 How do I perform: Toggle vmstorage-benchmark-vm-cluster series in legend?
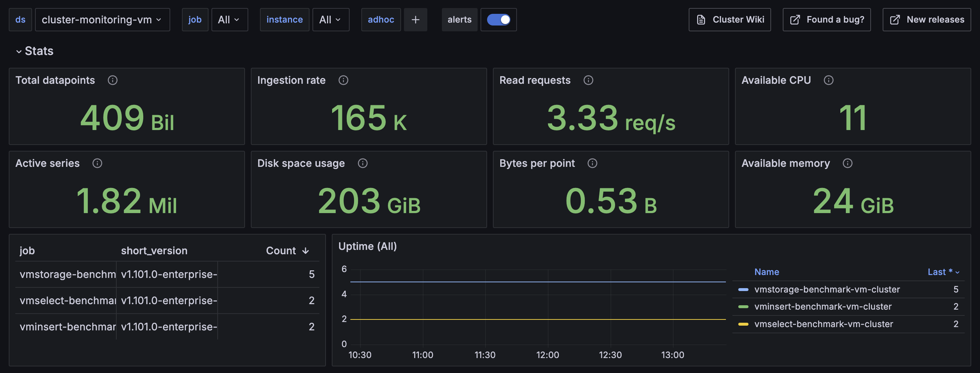[x=827, y=289]
